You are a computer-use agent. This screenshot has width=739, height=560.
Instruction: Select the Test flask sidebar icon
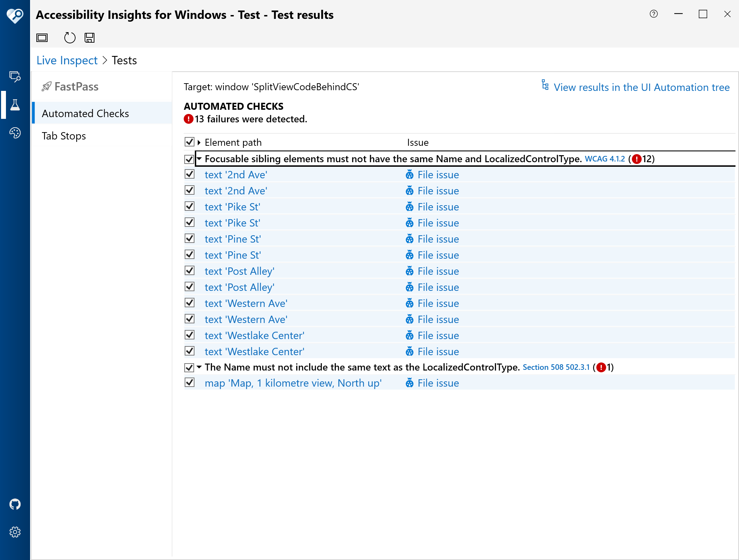click(x=15, y=105)
